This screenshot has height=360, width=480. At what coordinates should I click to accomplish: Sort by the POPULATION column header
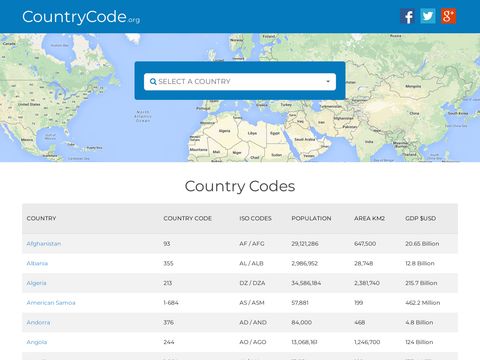click(311, 218)
